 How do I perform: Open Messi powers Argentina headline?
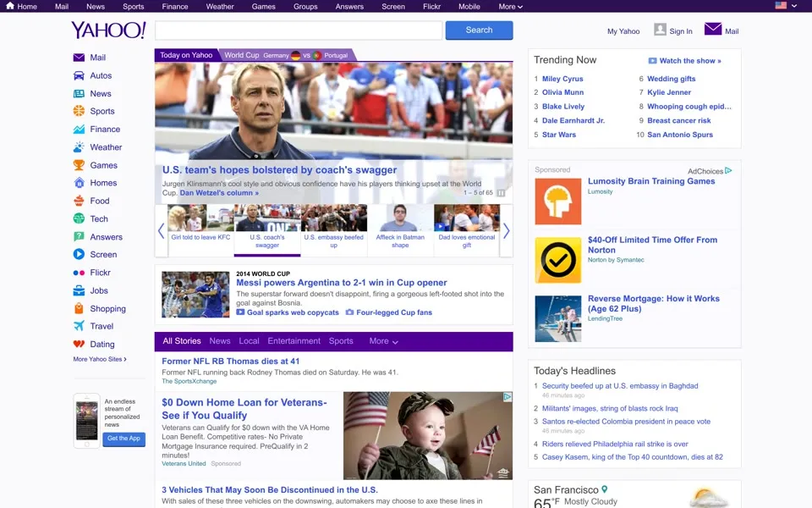click(x=341, y=283)
